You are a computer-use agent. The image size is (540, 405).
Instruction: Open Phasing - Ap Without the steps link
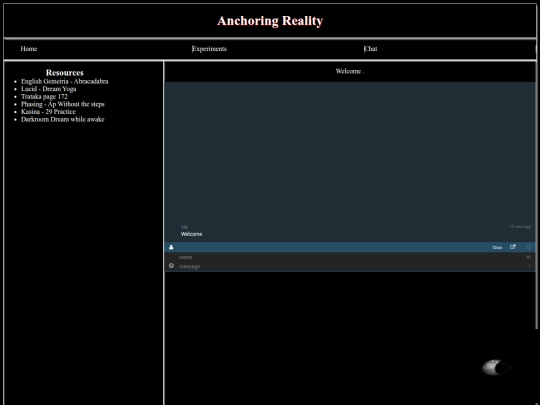(63, 104)
